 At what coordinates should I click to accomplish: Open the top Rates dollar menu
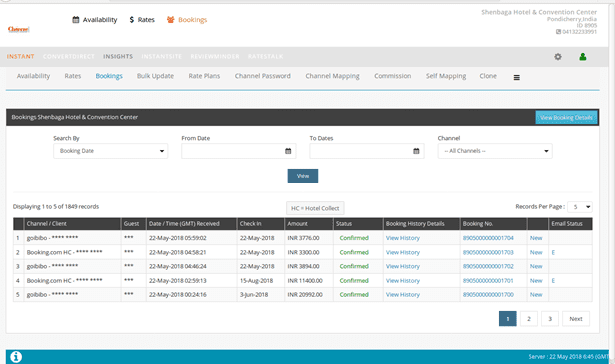(142, 20)
